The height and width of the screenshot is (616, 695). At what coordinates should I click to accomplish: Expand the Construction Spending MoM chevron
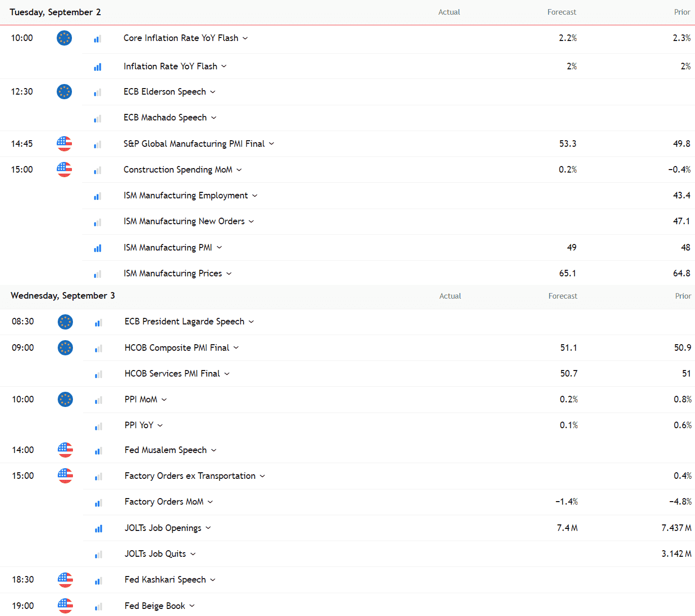[x=239, y=170]
